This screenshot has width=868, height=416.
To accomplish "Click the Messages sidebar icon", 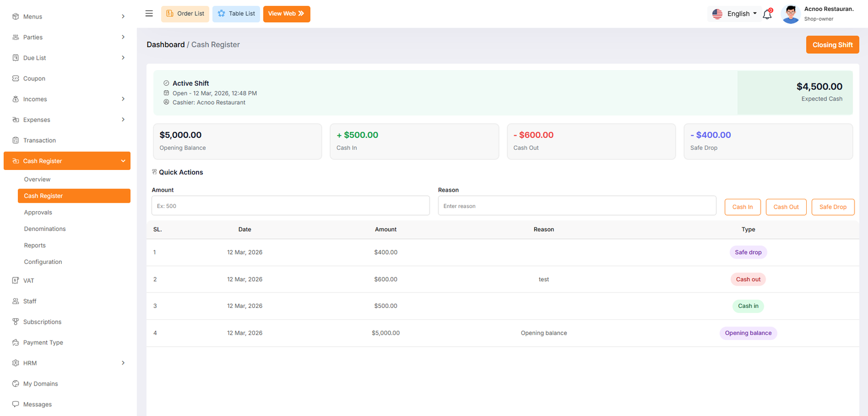I will coord(16,405).
